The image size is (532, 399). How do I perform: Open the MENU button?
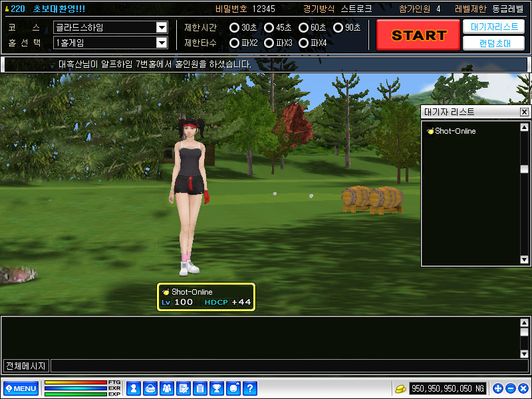point(21,388)
